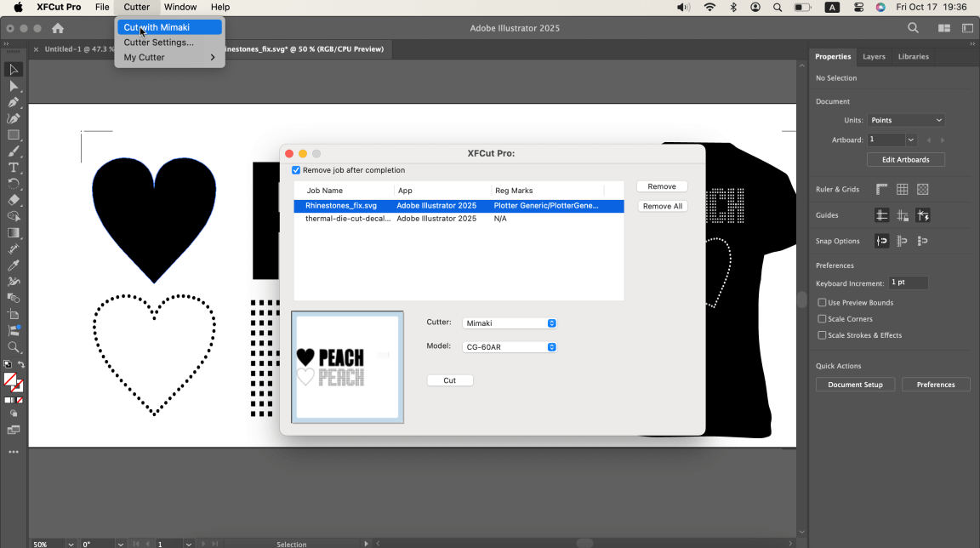Toggle the transparency grid

click(922, 189)
